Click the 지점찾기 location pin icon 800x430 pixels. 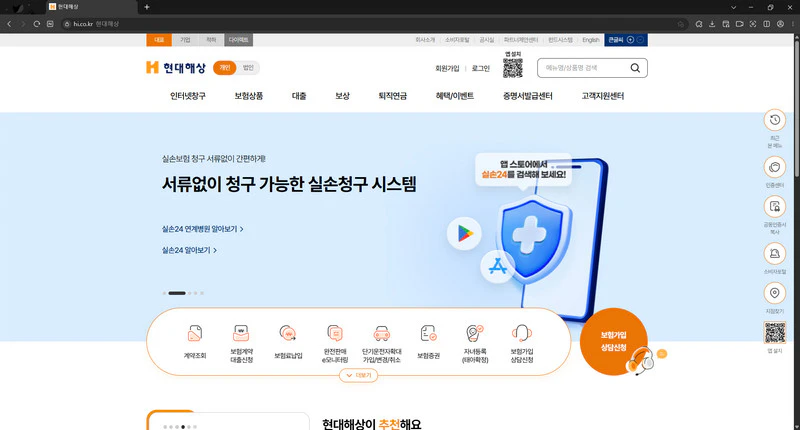point(774,293)
